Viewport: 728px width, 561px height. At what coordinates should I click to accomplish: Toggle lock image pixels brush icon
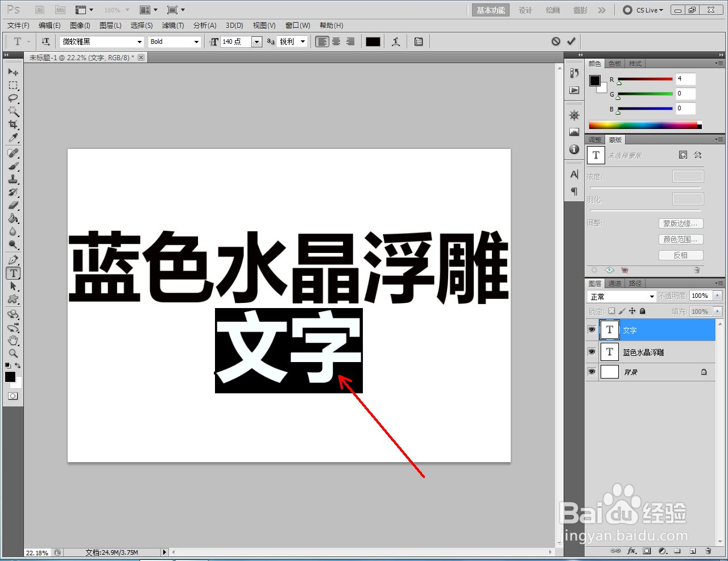pos(622,311)
